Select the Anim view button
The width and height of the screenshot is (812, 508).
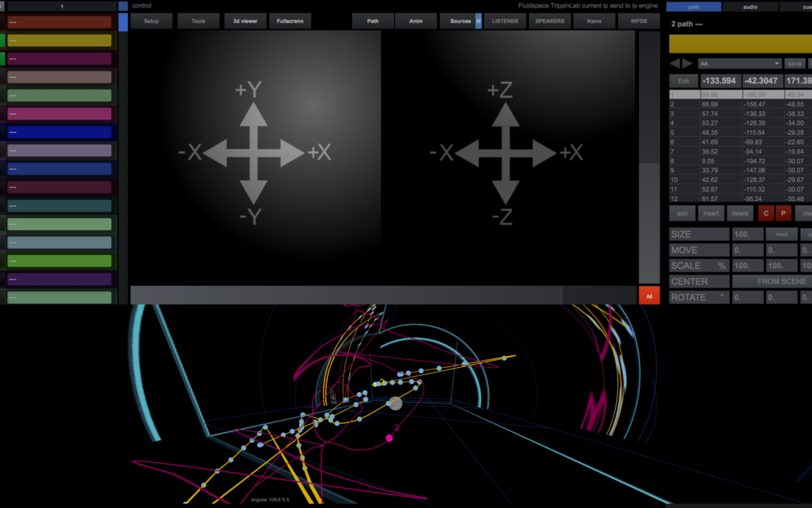416,21
